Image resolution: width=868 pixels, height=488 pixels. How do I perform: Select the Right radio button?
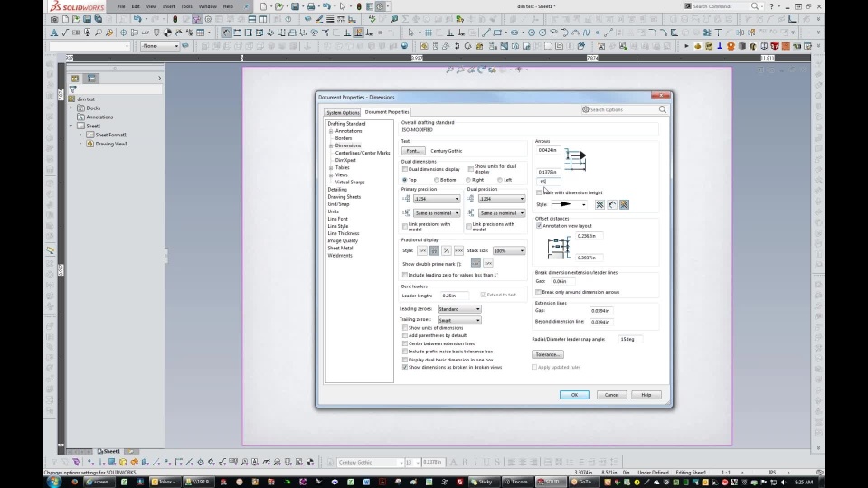(x=468, y=180)
